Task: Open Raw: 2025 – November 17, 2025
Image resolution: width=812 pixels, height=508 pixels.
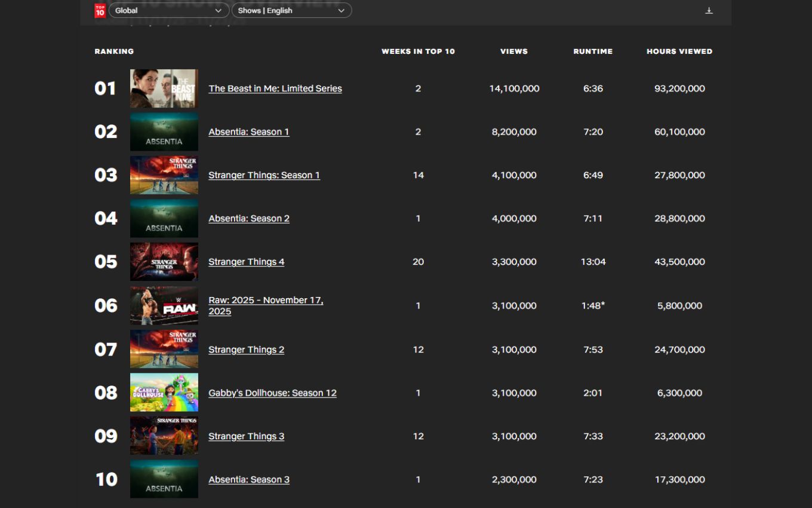Action: click(266, 305)
